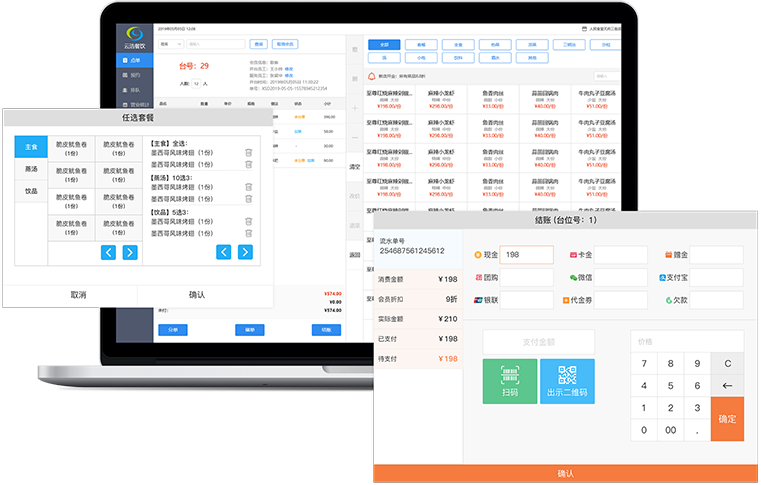Click the 微信 WeChat payment icon
761x485 pixels.
pos(574,277)
